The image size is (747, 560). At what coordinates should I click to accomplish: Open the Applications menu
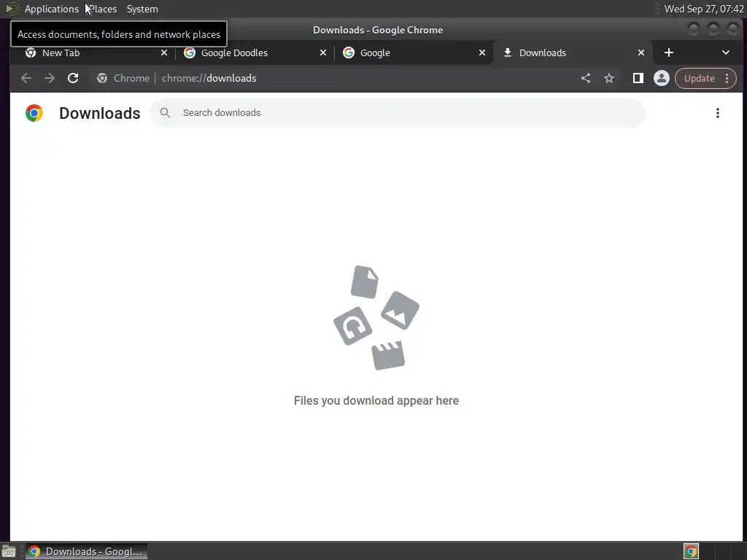point(52,9)
